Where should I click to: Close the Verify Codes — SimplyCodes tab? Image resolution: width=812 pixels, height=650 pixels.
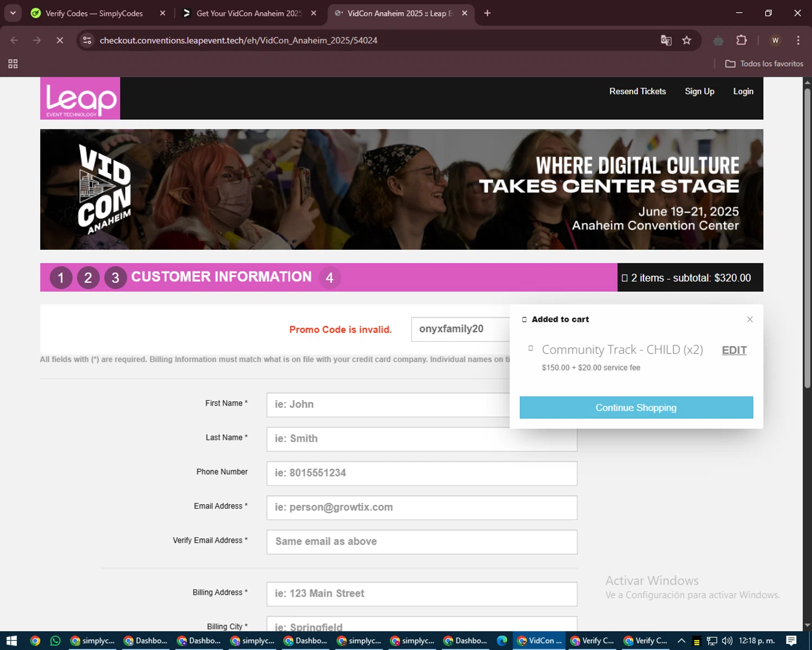pos(162,13)
